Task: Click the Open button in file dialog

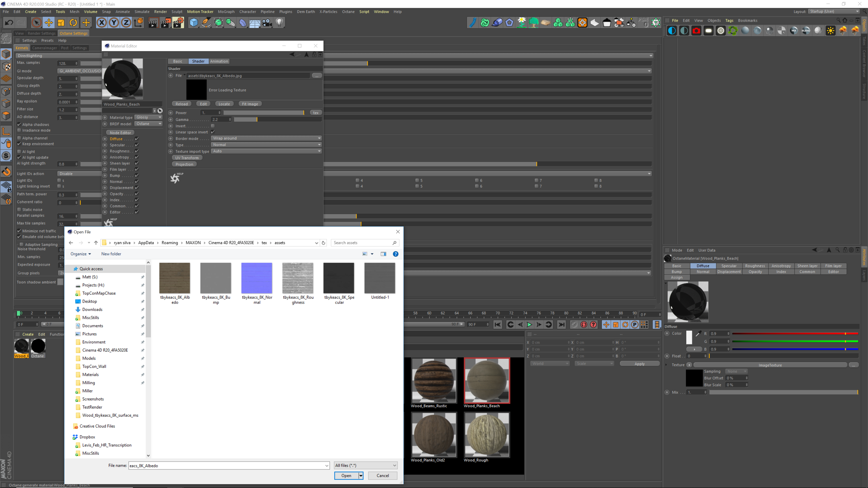Action: coord(346,476)
